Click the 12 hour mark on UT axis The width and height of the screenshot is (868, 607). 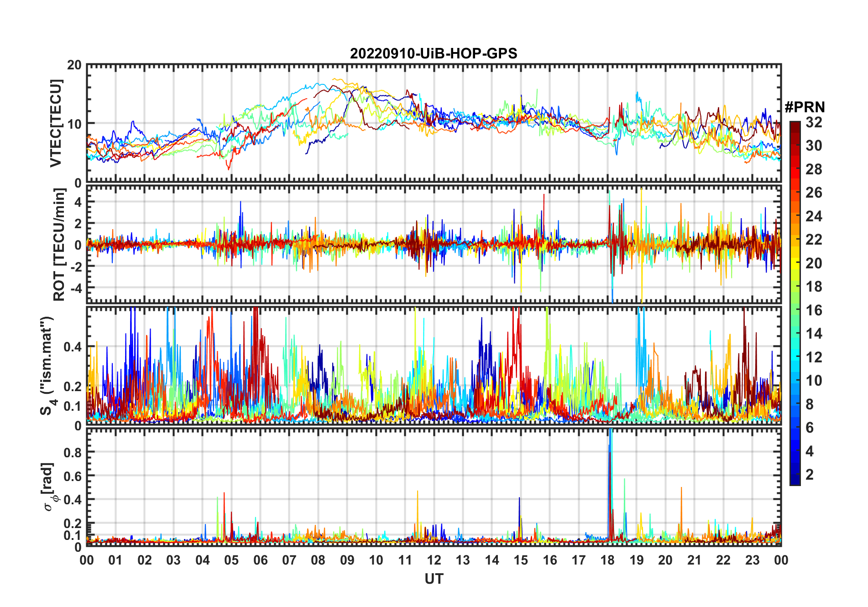pyautogui.click(x=434, y=560)
